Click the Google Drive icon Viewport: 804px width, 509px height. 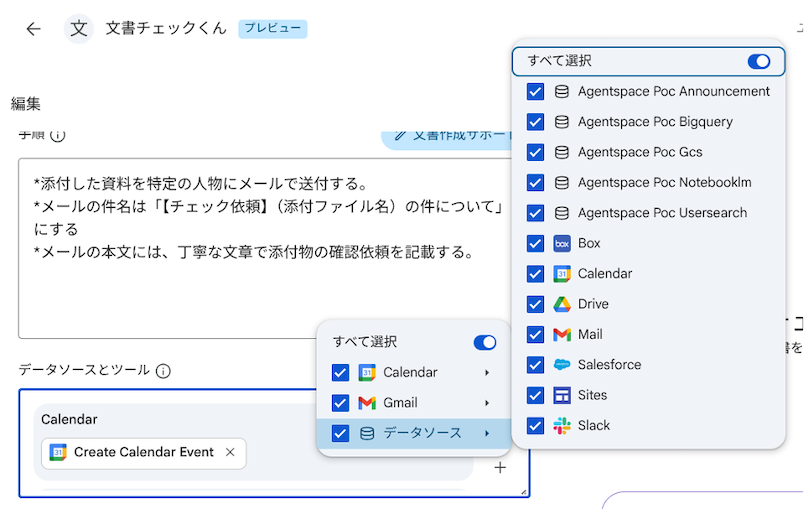click(x=562, y=304)
